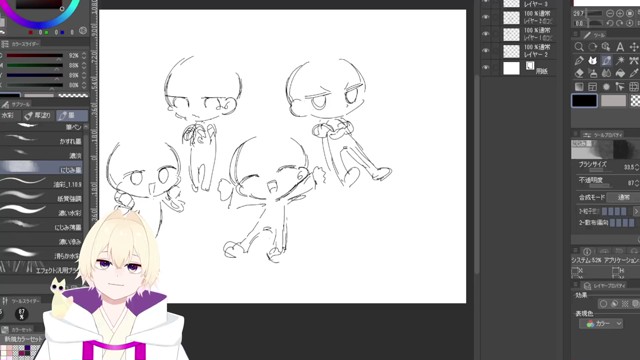640x360 pixels.
Task: Open the 合成モード 通常 blend mode dropdown
Action: pyautogui.click(x=623, y=197)
